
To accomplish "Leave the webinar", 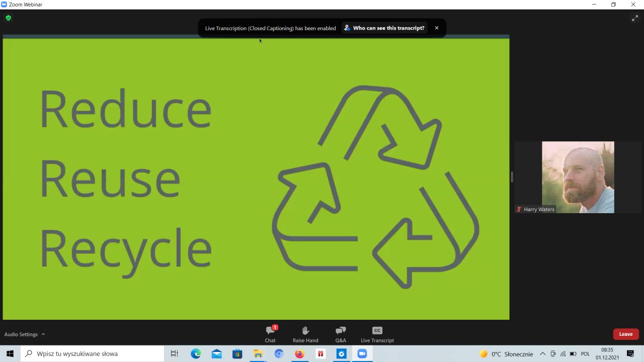I will click(626, 334).
